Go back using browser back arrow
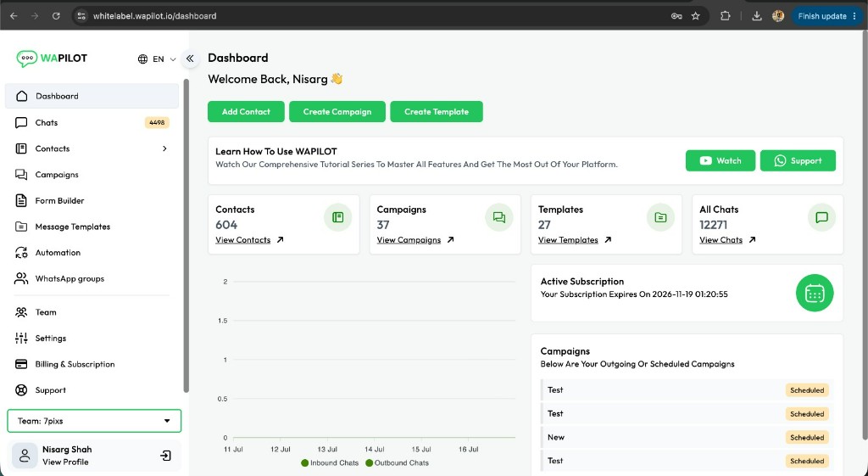This screenshot has height=476, width=868. (14, 16)
